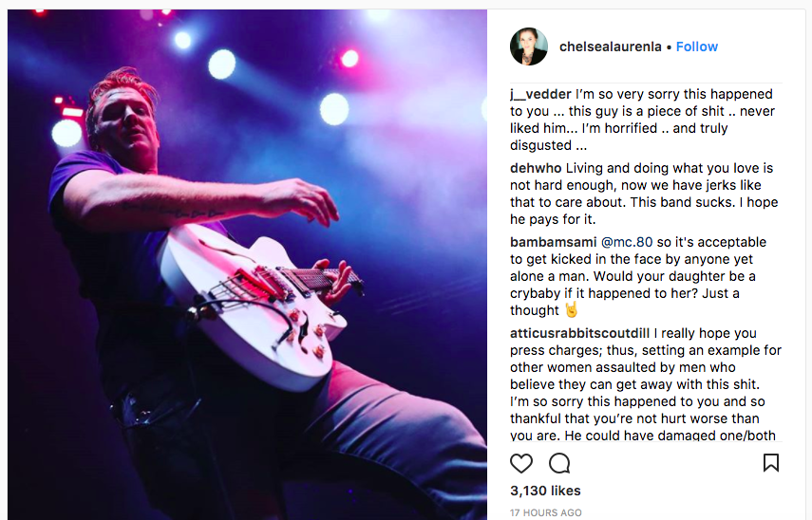Image resolution: width=812 pixels, height=520 pixels.
Task: Like the post with the heart icon
Action: coord(521,463)
